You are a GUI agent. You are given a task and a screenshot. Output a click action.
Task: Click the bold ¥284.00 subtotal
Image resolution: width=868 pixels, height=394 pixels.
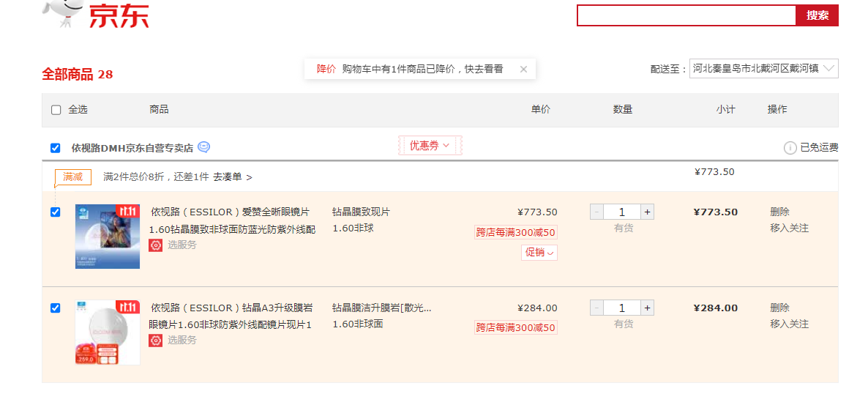pos(715,308)
